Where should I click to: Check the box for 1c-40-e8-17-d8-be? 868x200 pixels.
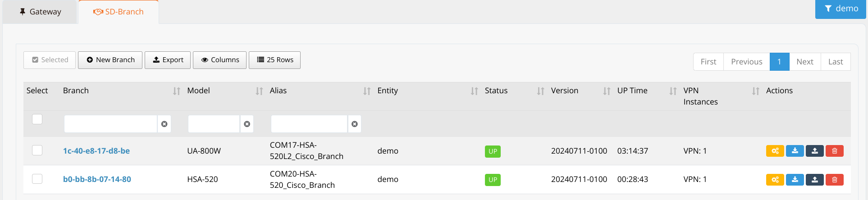point(37,150)
